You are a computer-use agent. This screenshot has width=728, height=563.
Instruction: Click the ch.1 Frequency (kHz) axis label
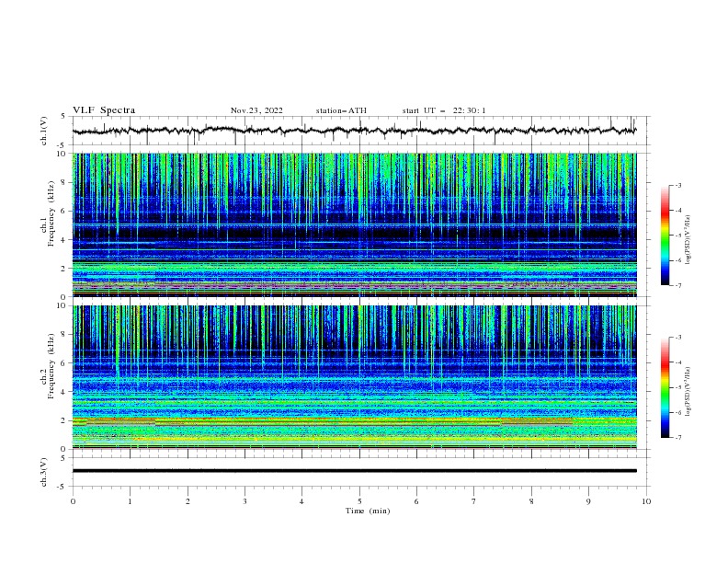pyautogui.click(x=48, y=213)
